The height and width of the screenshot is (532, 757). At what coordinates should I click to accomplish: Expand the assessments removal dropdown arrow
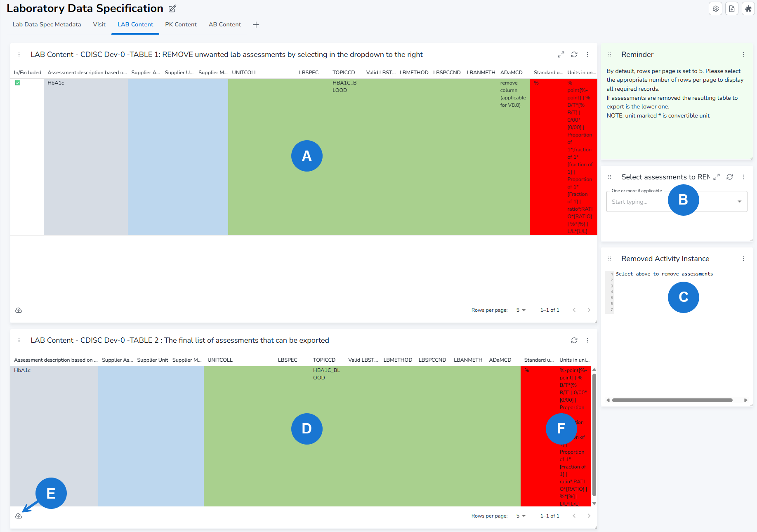739,202
